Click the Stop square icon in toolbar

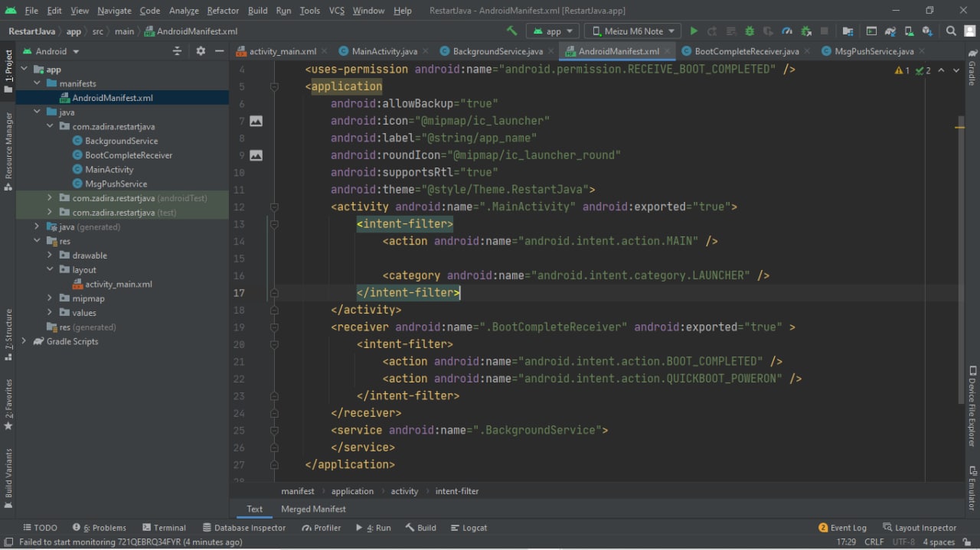825,31
